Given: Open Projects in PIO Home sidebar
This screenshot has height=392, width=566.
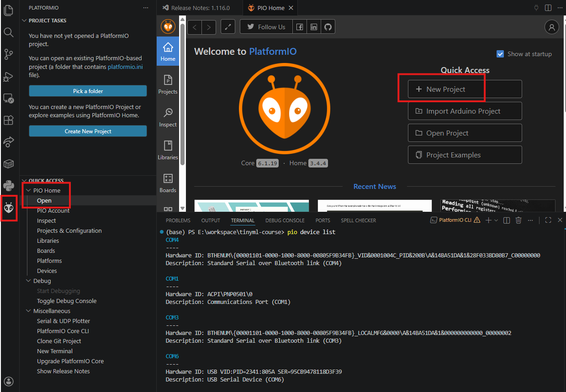Looking at the screenshot, I should (x=168, y=85).
